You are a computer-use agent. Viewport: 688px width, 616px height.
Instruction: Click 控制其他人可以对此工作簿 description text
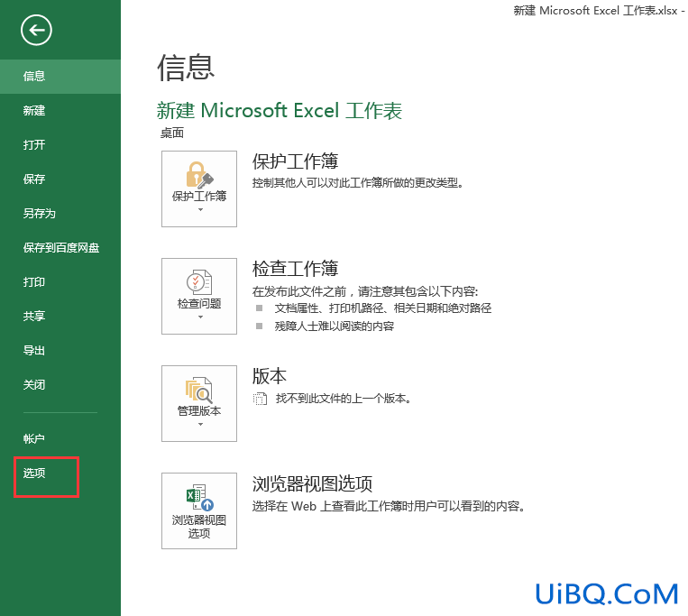(358, 183)
